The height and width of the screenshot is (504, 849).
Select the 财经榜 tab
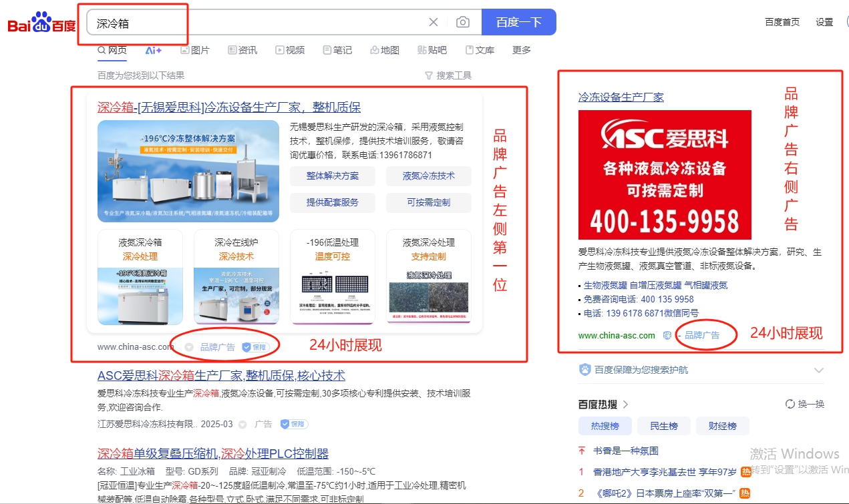point(723,426)
